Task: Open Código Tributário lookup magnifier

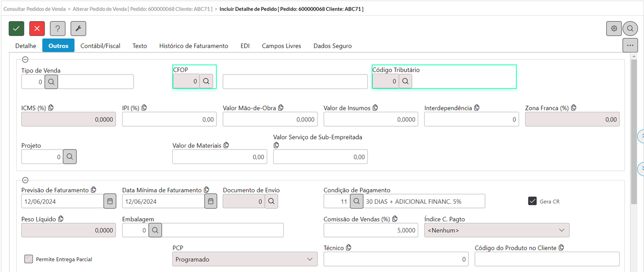Action: 405,81
